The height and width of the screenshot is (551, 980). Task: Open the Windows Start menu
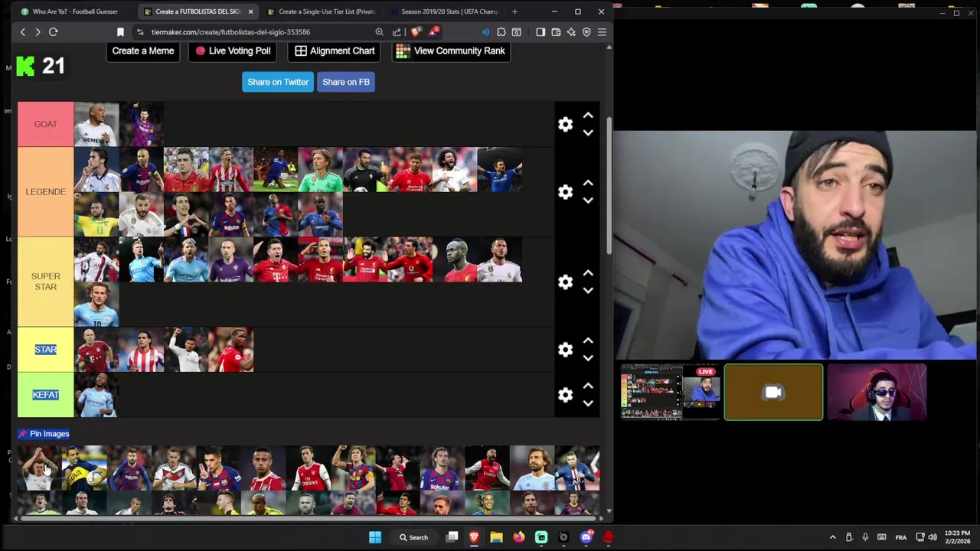[375, 537]
